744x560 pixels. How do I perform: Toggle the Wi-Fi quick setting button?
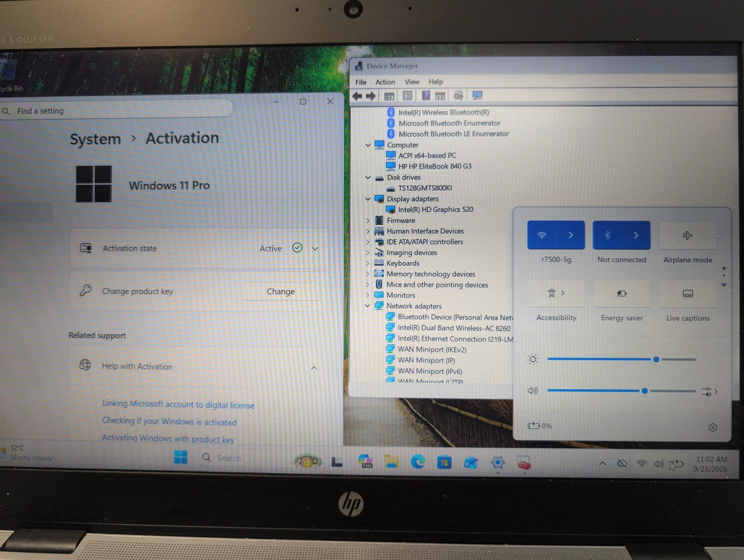[541, 235]
